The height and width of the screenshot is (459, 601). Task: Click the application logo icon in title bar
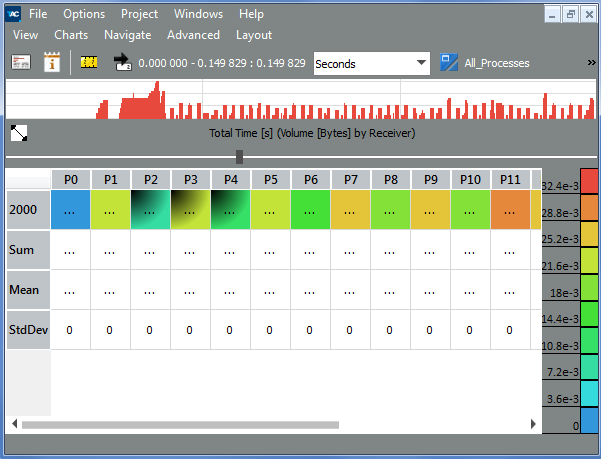tap(12, 14)
